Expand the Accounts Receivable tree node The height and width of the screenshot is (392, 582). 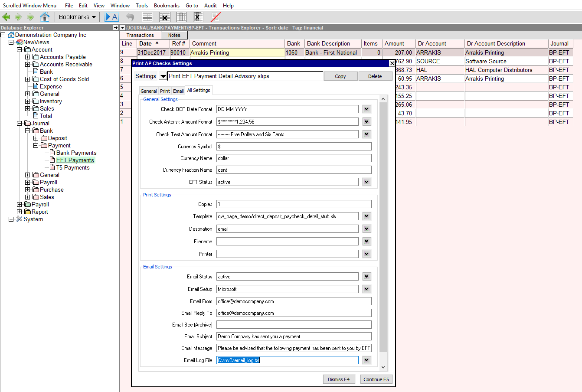(28, 65)
